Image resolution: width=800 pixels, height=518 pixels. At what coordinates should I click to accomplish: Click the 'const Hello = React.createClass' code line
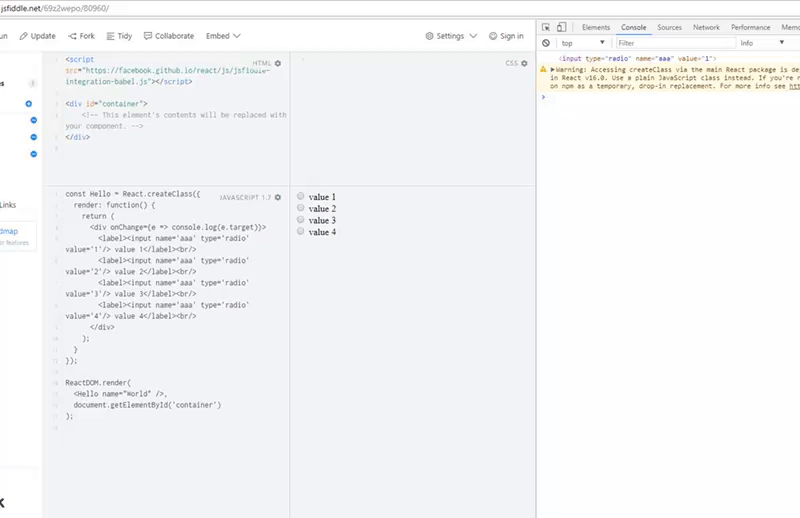point(133,194)
